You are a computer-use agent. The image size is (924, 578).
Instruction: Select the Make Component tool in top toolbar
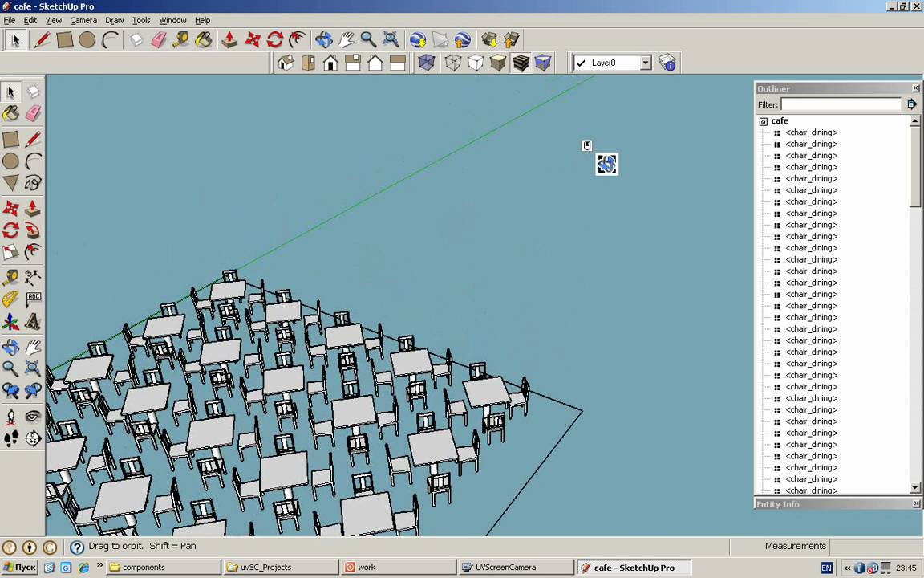tap(136, 39)
